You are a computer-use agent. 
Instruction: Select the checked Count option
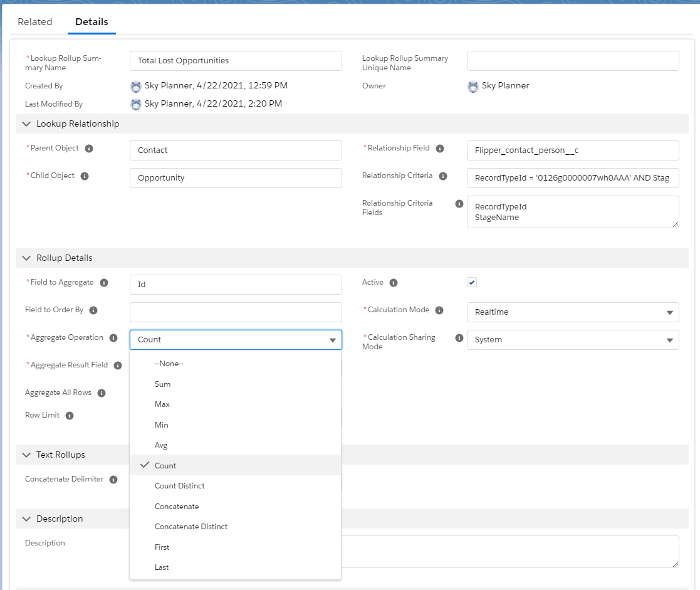[x=235, y=465]
